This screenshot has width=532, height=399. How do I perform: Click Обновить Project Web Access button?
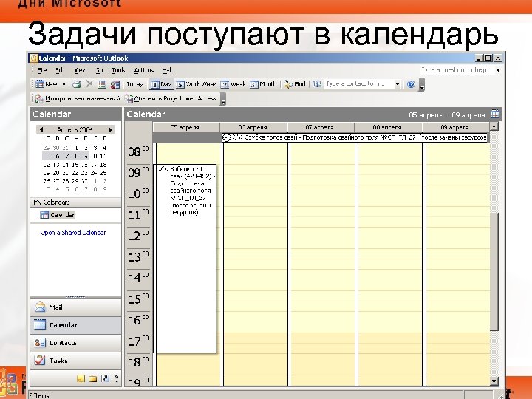tap(171, 99)
